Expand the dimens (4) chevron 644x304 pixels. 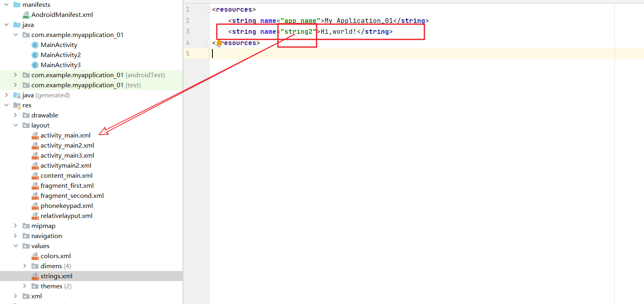[x=25, y=266]
